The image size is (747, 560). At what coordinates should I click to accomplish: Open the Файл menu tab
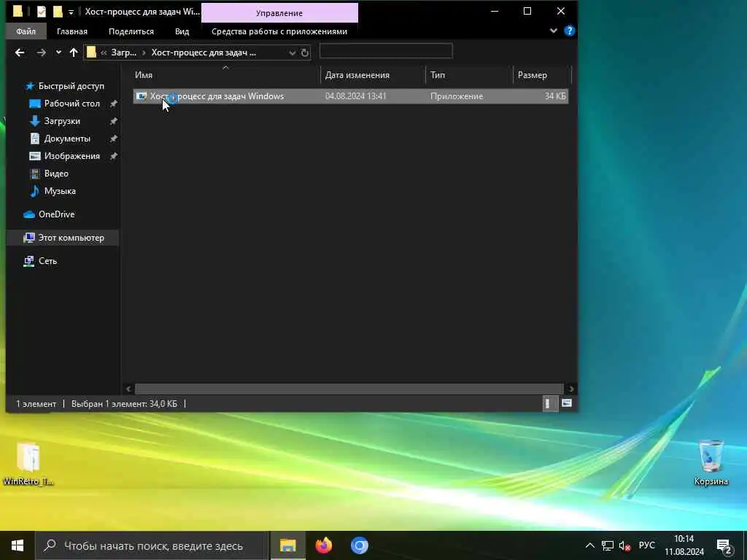[26, 31]
